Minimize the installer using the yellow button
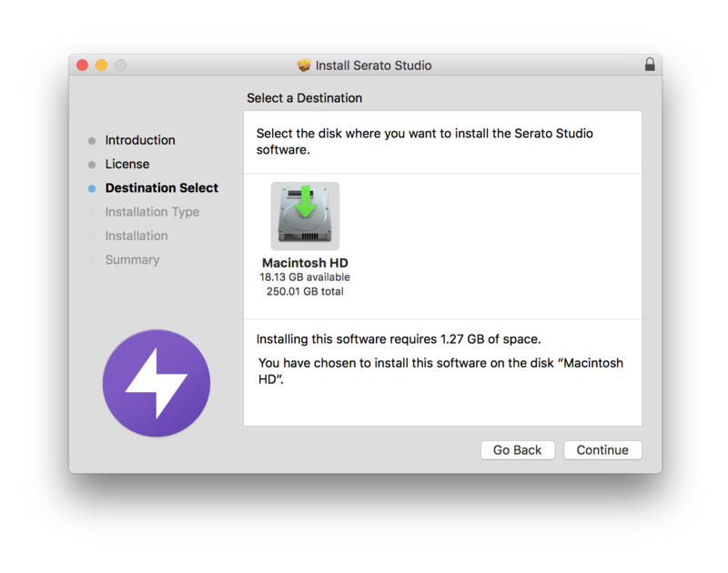Viewport: 728px width, 573px height. (x=101, y=65)
